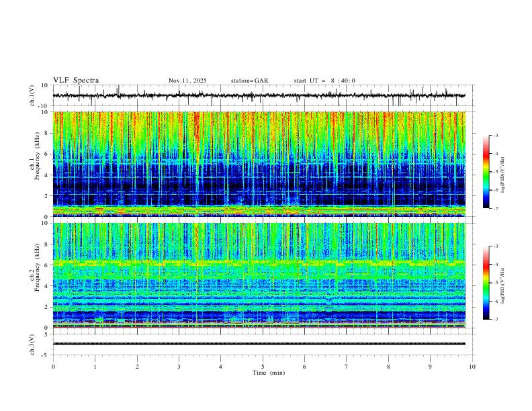Click the "8" kHz tick on ch.1 frequency axis
This screenshot has height=411, width=532.
(46, 133)
